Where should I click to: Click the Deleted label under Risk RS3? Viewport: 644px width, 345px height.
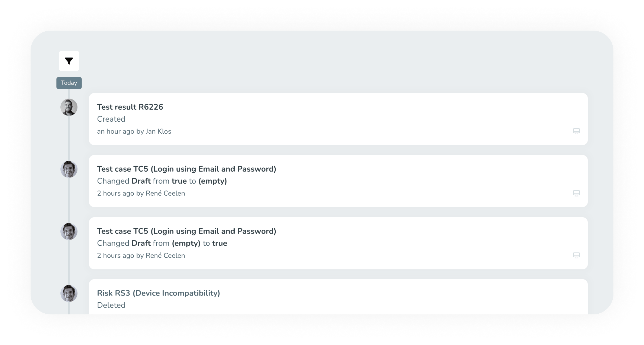pyautogui.click(x=111, y=305)
